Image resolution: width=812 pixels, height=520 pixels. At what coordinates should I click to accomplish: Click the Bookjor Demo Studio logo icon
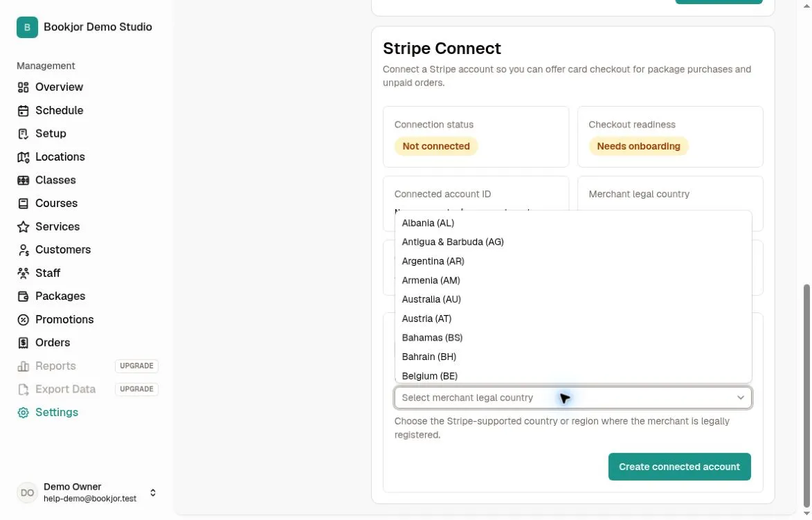[27, 27]
